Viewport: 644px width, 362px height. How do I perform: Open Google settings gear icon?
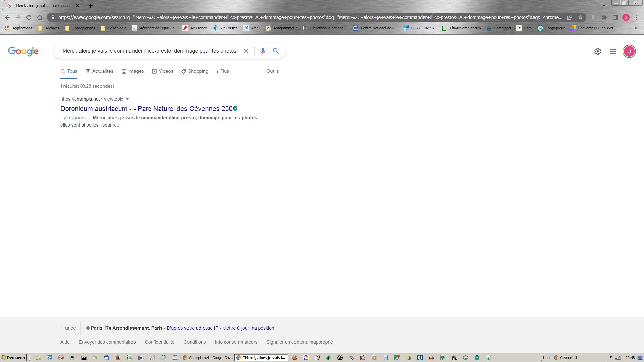click(x=597, y=51)
